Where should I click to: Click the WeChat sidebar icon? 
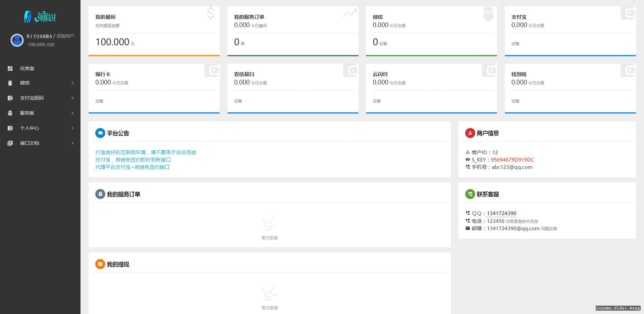pyautogui.click(x=10, y=83)
